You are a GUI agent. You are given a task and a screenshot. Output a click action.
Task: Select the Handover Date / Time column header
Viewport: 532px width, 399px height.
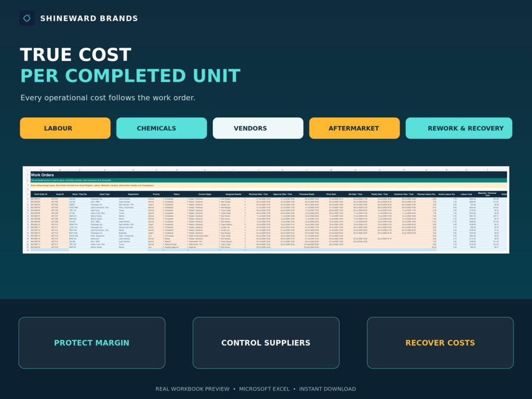pyautogui.click(x=404, y=194)
